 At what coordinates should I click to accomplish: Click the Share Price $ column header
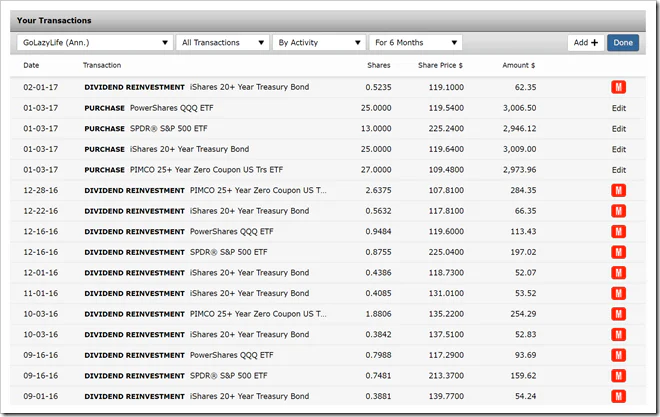(x=440, y=65)
